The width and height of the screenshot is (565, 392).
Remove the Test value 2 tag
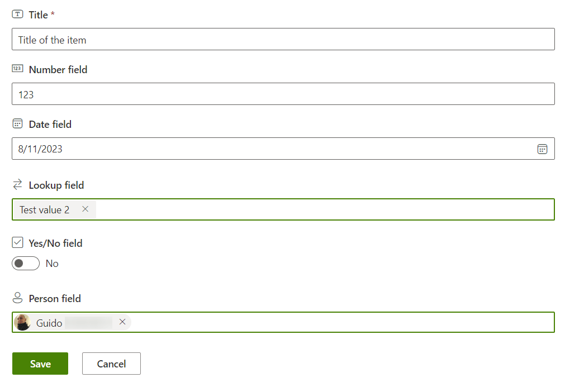pyautogui.click(x=86, y=209)
